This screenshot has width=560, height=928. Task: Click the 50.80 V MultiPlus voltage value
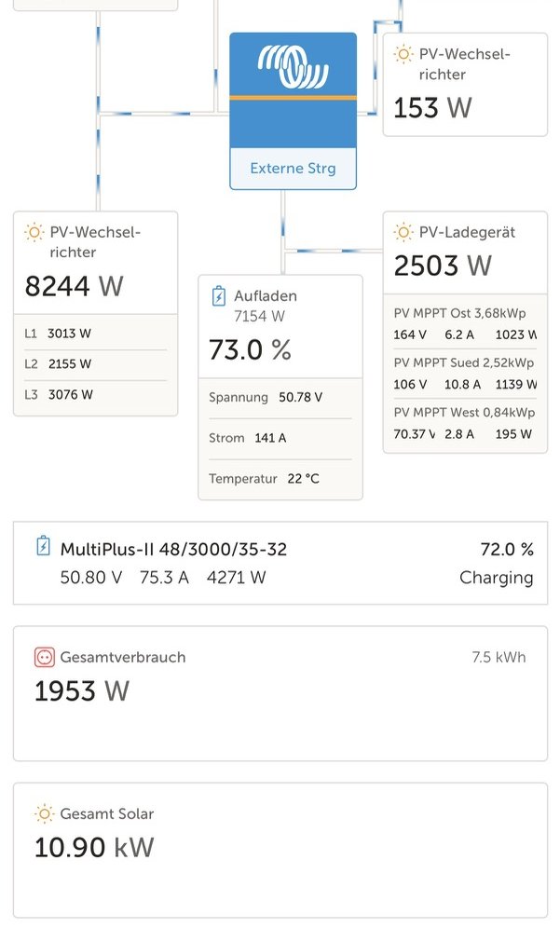click(90, 577)
